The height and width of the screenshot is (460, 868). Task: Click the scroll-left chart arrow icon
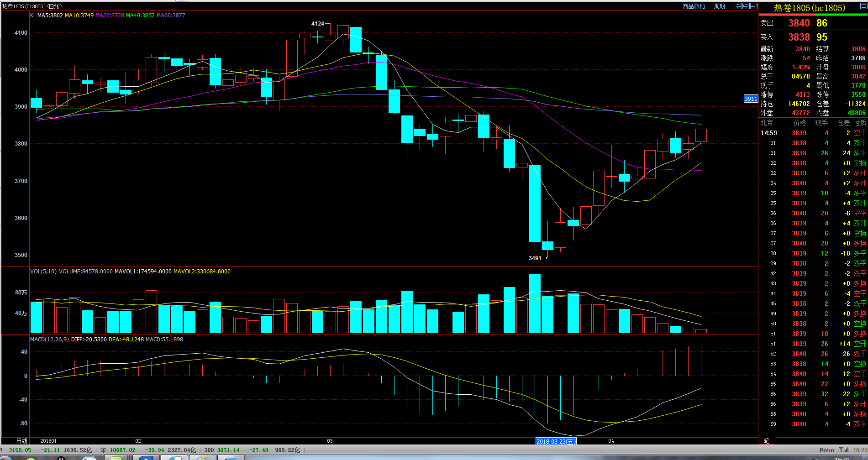click(738, 6)
